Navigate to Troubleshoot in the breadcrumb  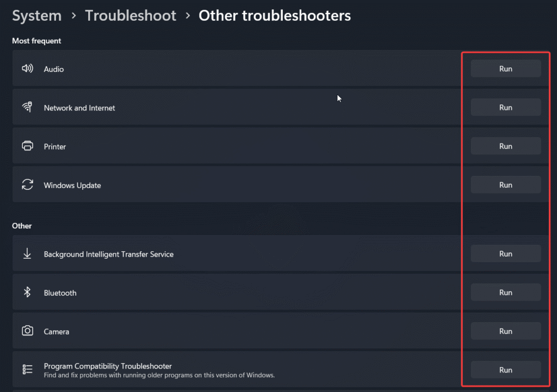(x=131, y=16)
